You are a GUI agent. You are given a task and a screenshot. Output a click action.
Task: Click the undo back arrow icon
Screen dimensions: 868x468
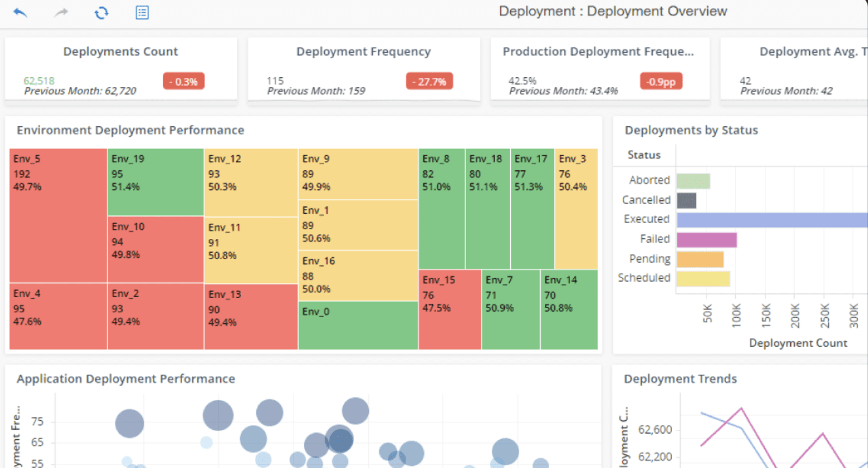coord(20,13)
